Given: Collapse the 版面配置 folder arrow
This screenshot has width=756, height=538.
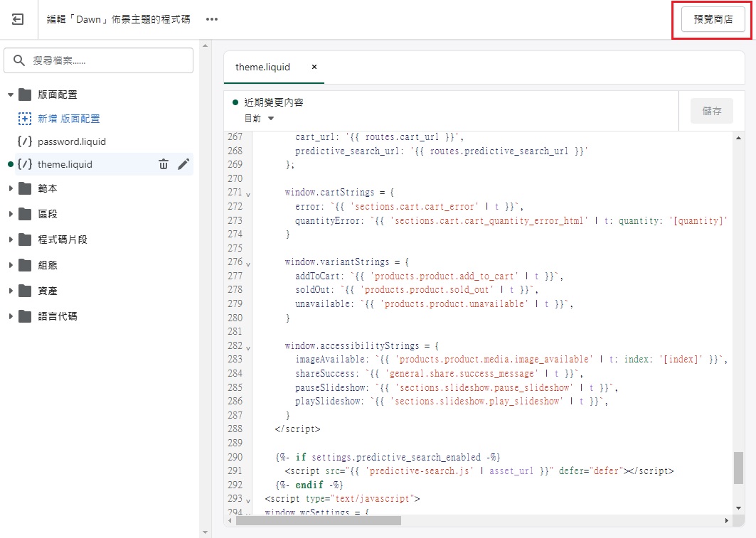Looking at the screenshot, I should (x=11, y=95).
